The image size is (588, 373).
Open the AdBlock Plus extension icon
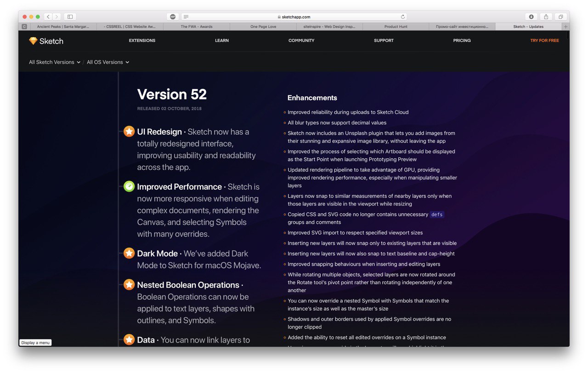click(173, 17)
